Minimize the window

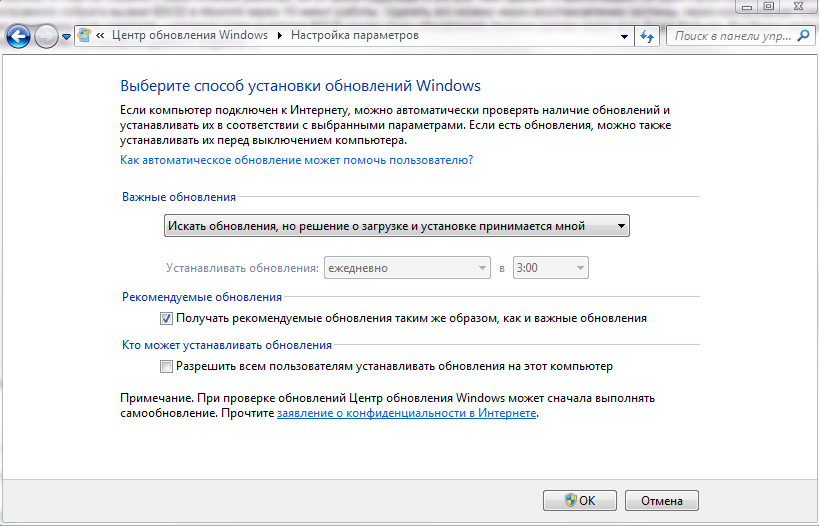(747, 7)
